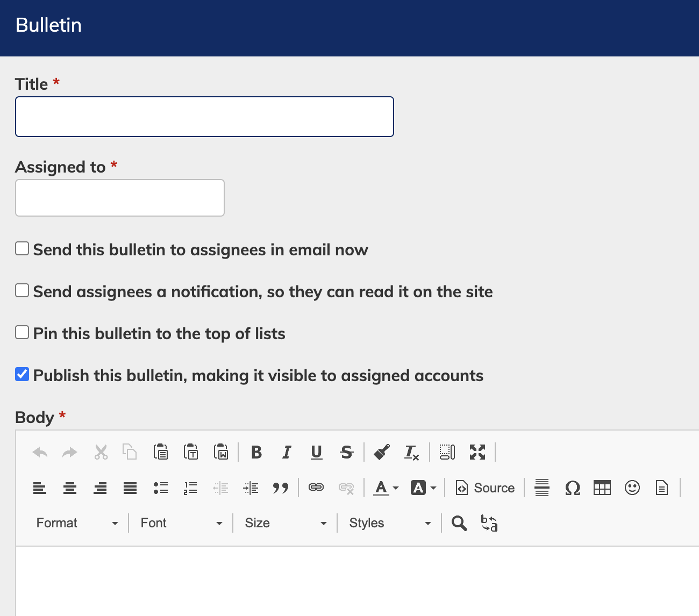The image size is (699, 616).
Task: Insert a table using the table icon
Action: pos(602,488)
